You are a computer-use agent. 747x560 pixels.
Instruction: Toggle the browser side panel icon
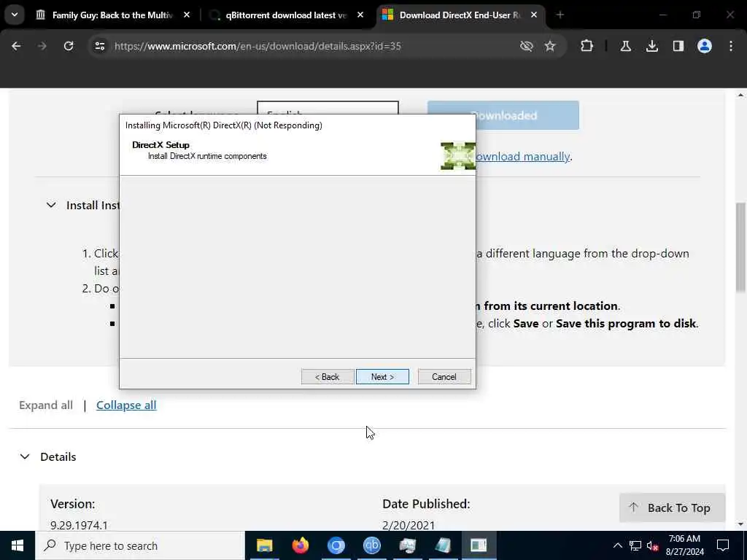(x=678, y=46)
